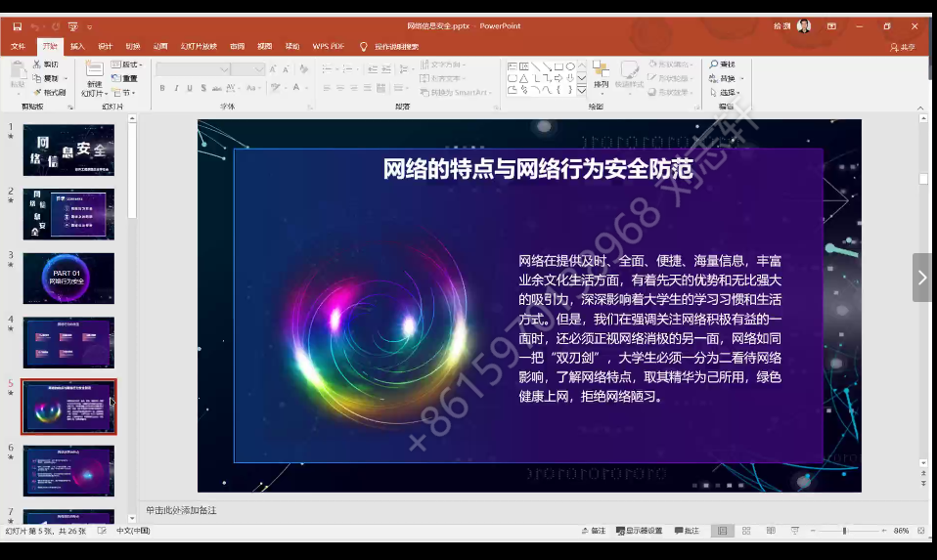This screenshot has height=560, width=937.
Task: Toggle Underline formatting
Action: coord(191,88)
